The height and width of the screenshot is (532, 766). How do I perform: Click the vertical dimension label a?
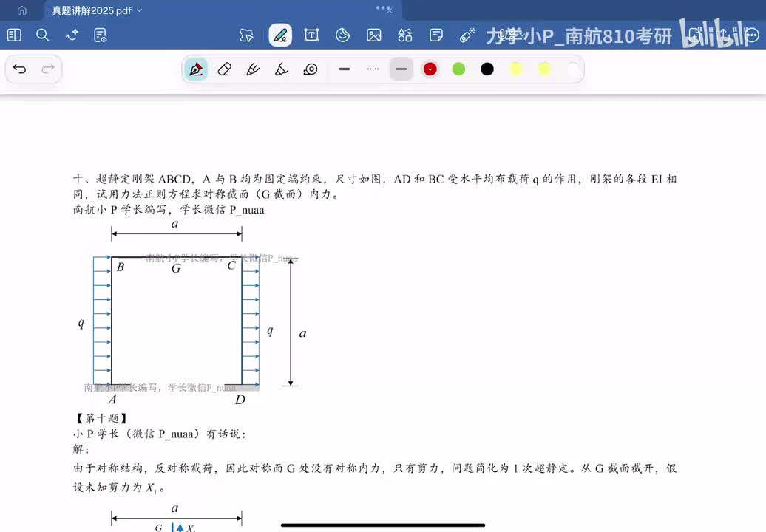(302, 333)
